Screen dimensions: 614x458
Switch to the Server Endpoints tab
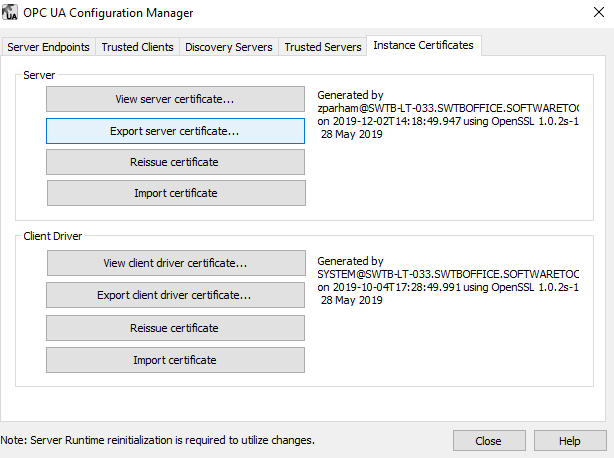[48, 47]
